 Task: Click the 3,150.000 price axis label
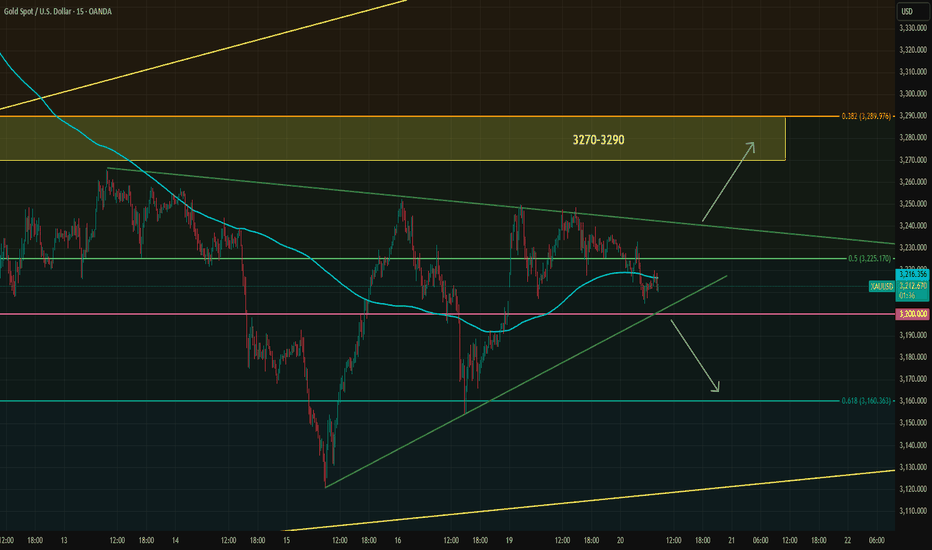pos(912,423)
